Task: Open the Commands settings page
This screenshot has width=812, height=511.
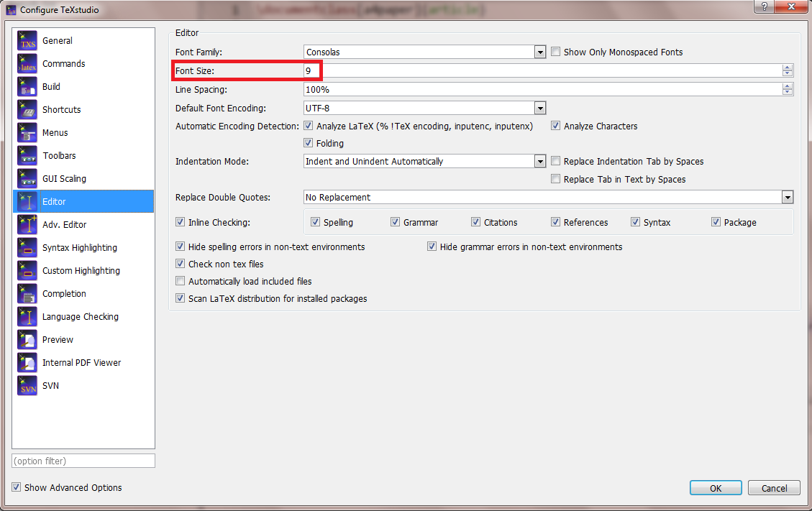Action: pyautogui.click(x=83, y=64)
